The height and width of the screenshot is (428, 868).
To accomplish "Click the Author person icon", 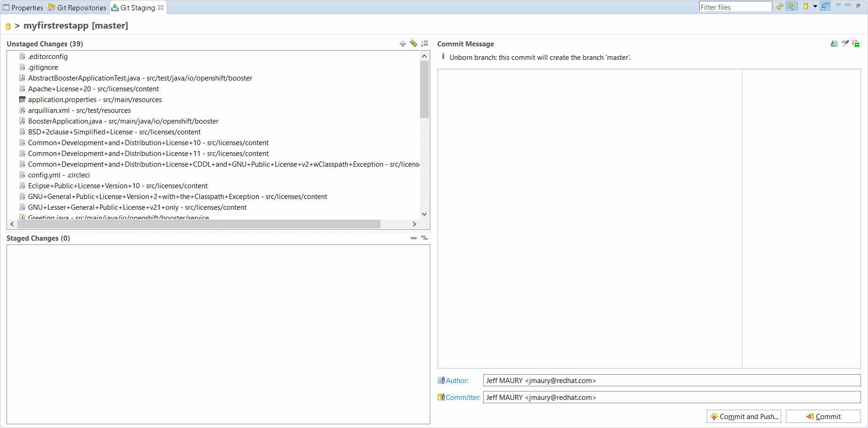I will tap(441, 380).
